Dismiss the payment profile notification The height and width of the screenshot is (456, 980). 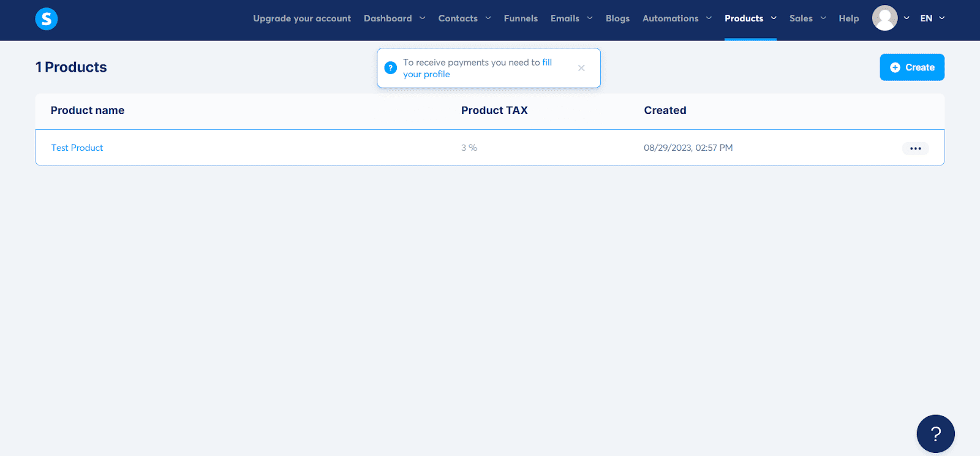click(581, 68)
